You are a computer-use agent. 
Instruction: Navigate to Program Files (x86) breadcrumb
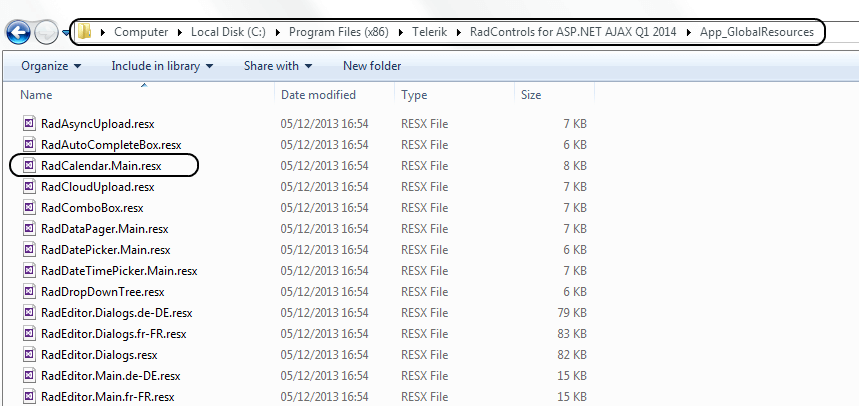[339, 32]
